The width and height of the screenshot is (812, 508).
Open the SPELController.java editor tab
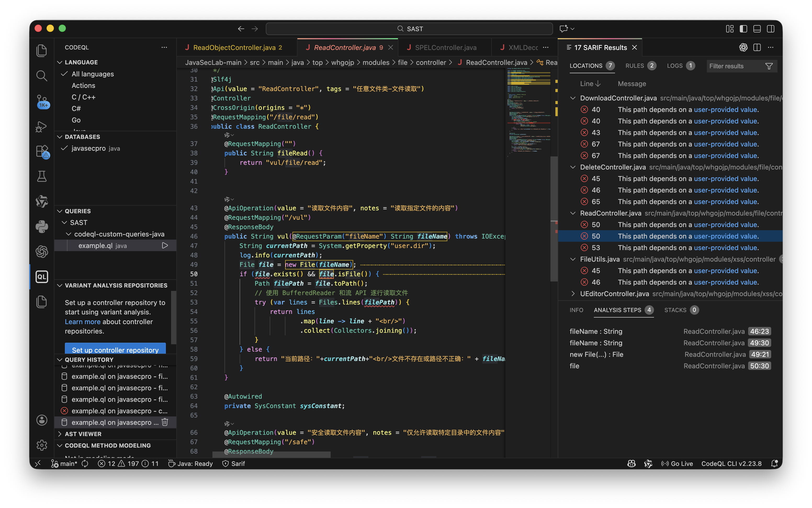pos(445,47)
